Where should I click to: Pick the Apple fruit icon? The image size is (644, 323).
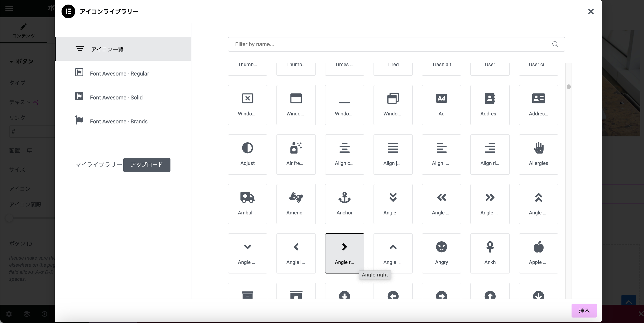pyautogui.click(x=538, y=253)
